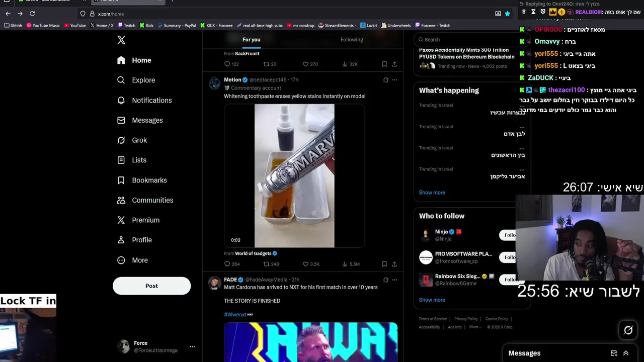The image size is (644, 362).
Task: Expand the Messages drawer
Action: click(x=626, y=353)
